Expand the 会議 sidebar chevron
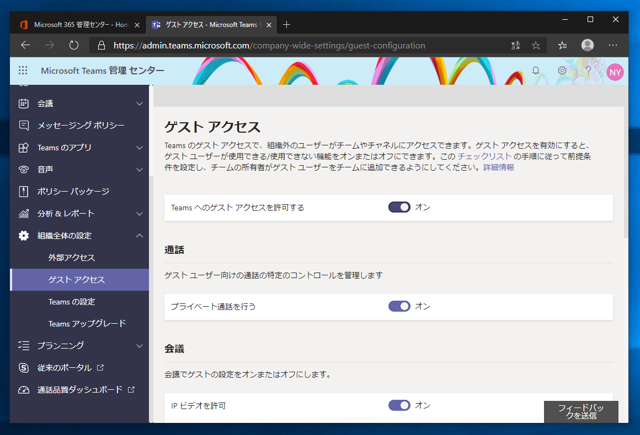The image size is (640, 435). point(139,104)
